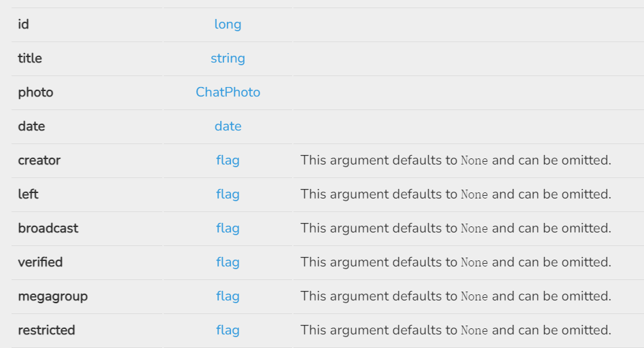Viewport: 644px width, 348px height.
Task: Open the flag link in creator row
Action: pyautogui.click(x=228, y=160)
